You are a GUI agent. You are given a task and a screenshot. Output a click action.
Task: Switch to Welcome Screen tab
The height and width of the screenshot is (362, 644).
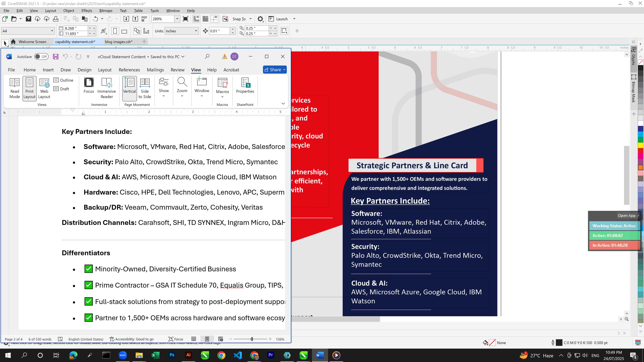(32, 42)
